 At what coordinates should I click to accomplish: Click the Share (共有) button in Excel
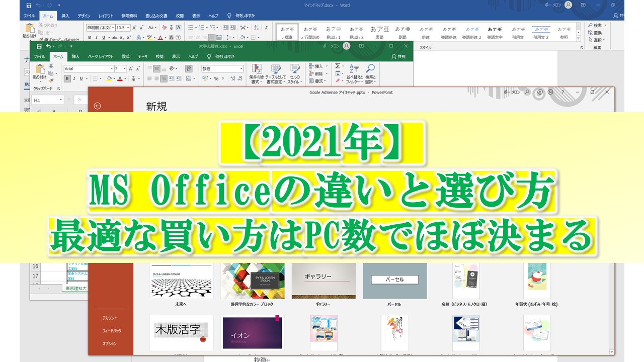tap(398, 57)
